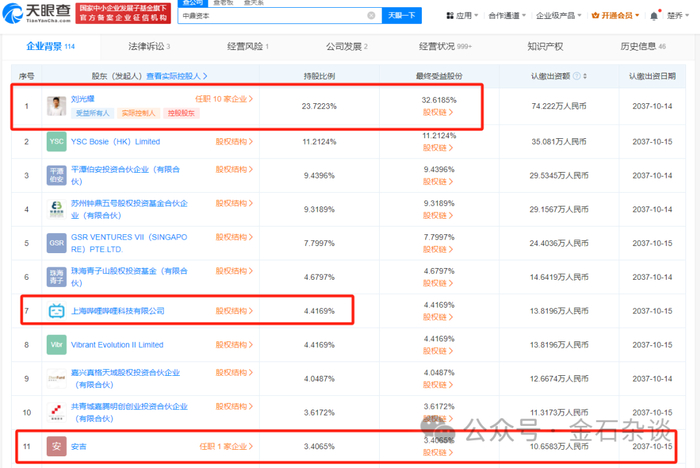
Task: Click the 实际控制人 tag
Action: [138, 113]
